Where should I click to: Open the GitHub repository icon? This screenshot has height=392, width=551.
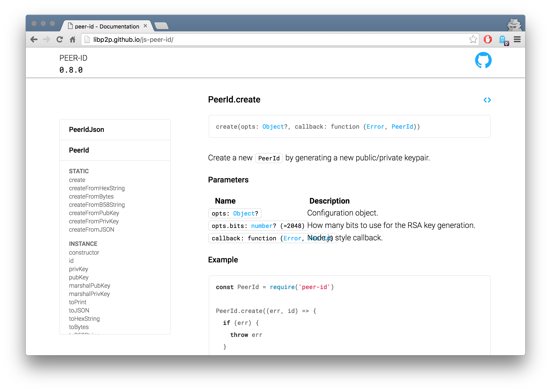coord(483,60)
